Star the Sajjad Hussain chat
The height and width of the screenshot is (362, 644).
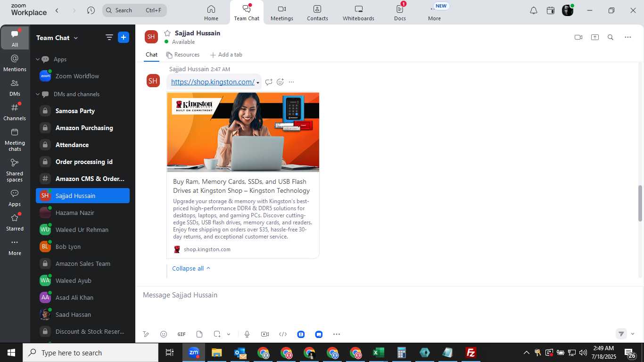coord(167,33)
